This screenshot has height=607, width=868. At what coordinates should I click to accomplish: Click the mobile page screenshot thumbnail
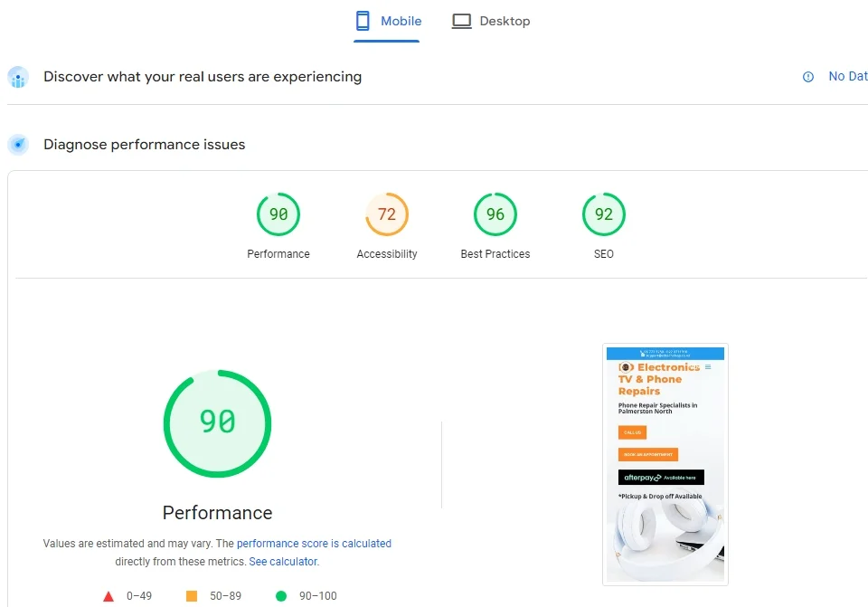click(665, 464)
